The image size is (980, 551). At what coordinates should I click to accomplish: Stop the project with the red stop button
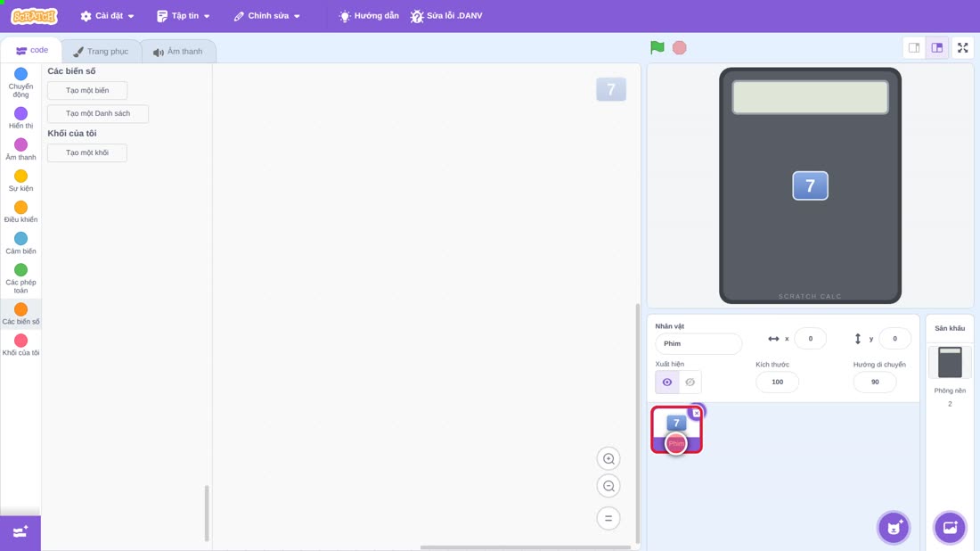[680, 47]
